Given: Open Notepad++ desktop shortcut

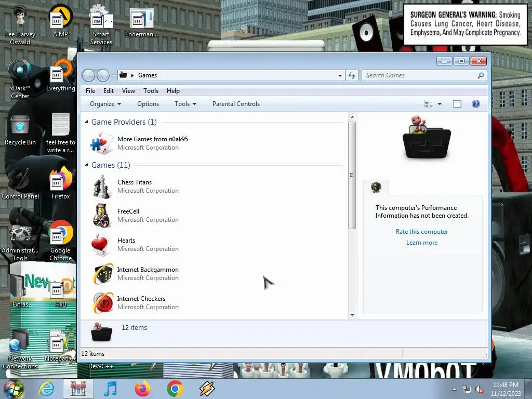Looking at the screenshot, I should pos(60,346).
